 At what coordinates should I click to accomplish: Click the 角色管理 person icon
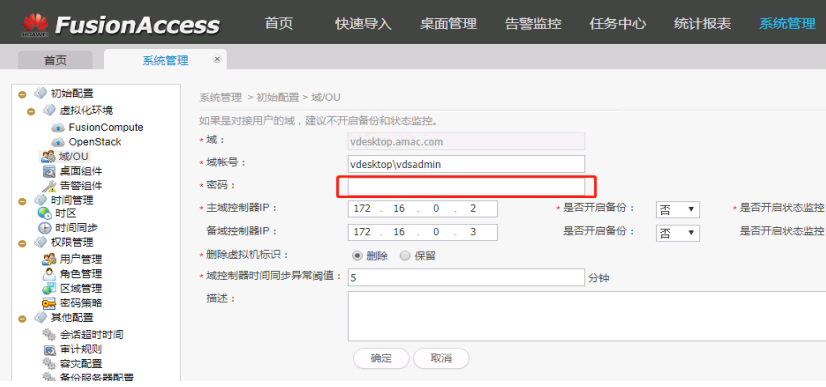tap(49, 274)
